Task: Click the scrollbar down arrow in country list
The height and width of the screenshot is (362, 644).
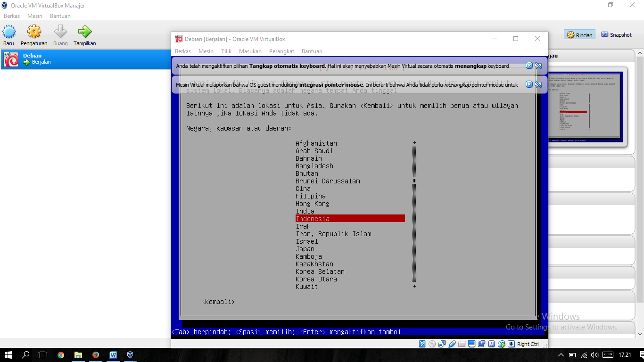Action: tap(414, 286)
